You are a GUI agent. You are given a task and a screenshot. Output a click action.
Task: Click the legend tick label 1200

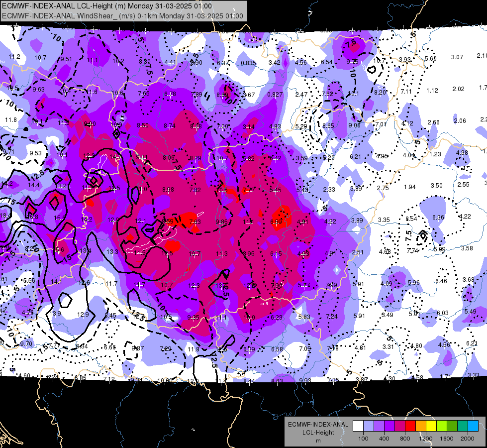tap(425, 439)
